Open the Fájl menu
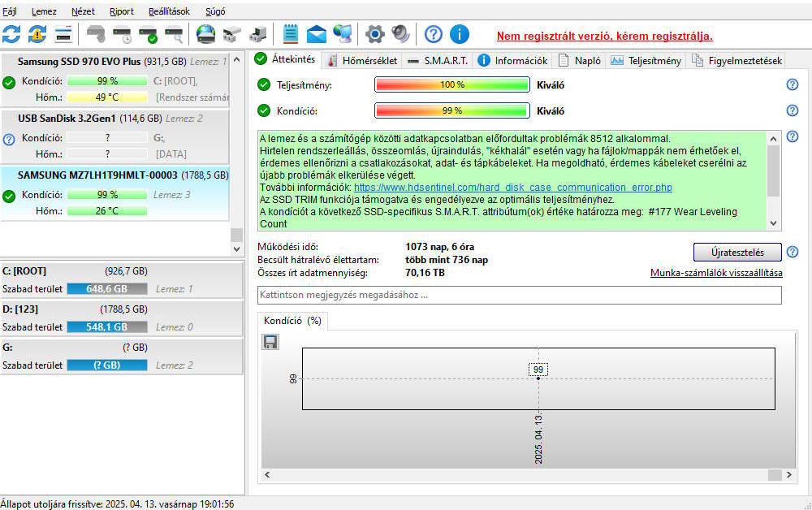 9,11
